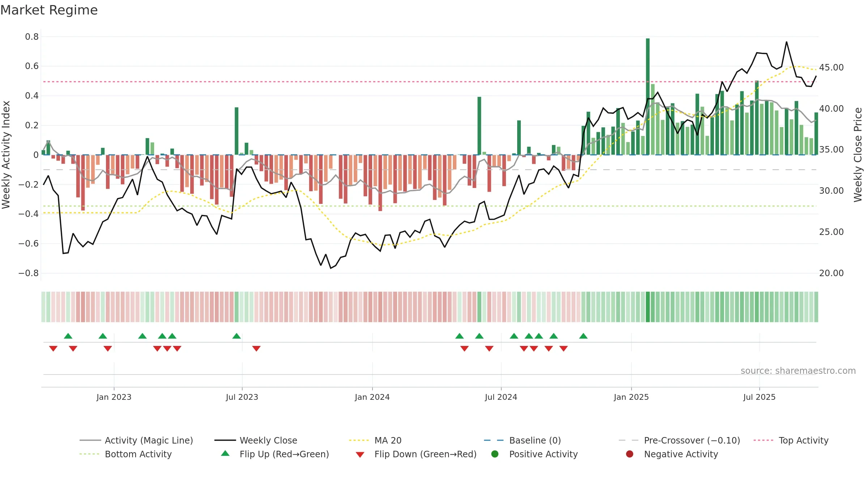
Task: Click the 0 activity axis label
Action: click(x=36, y=155)
